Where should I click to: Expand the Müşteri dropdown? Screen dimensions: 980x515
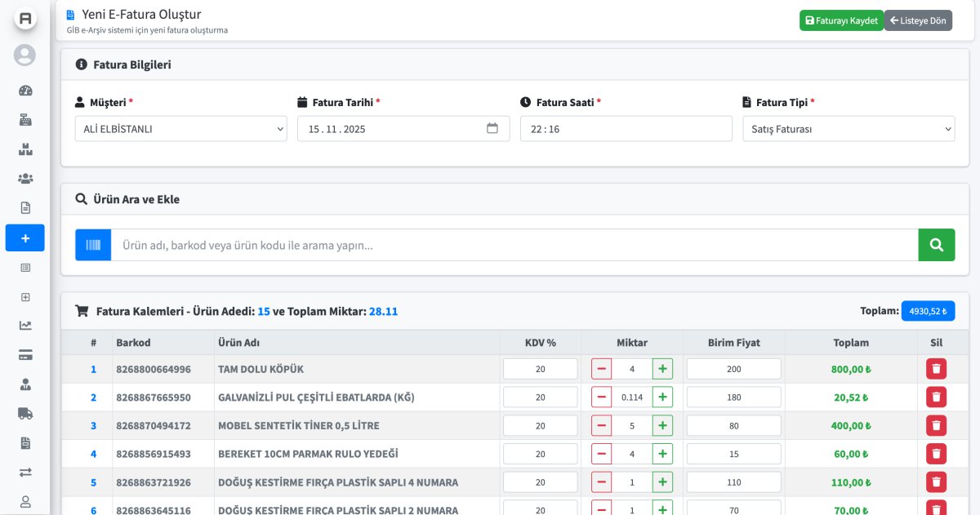[x=180, y=129]
